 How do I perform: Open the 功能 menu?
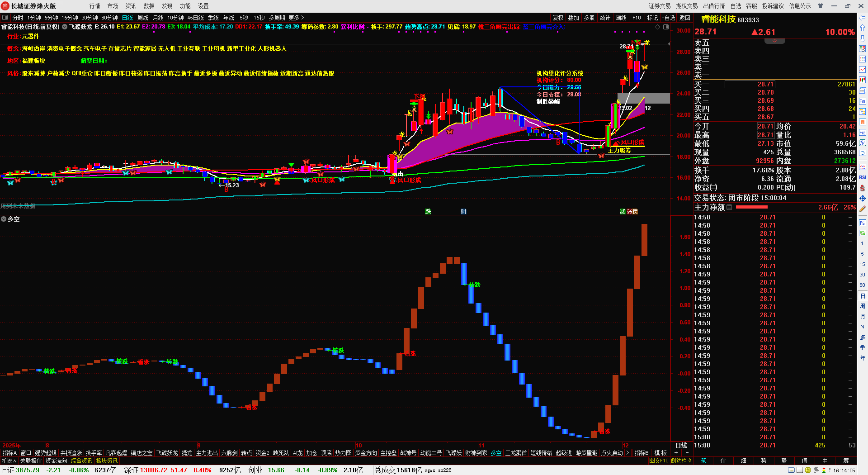pyautogui.click(x=185, y=6)
